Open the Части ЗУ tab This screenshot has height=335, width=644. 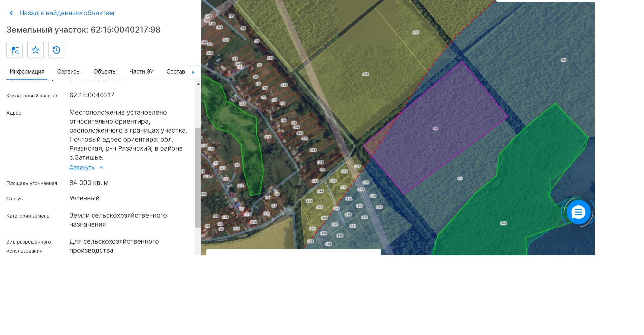coord(141,72)
